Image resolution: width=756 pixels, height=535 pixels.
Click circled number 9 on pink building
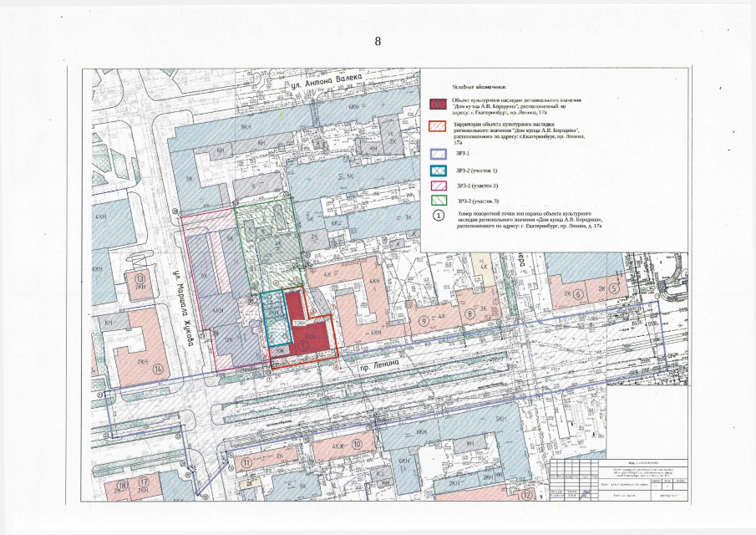click(424, 320)
